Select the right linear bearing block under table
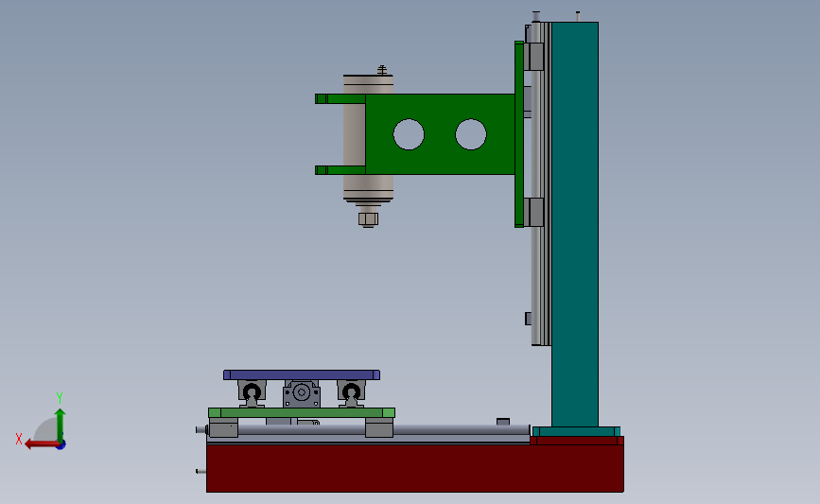 [x=351, y=393]
